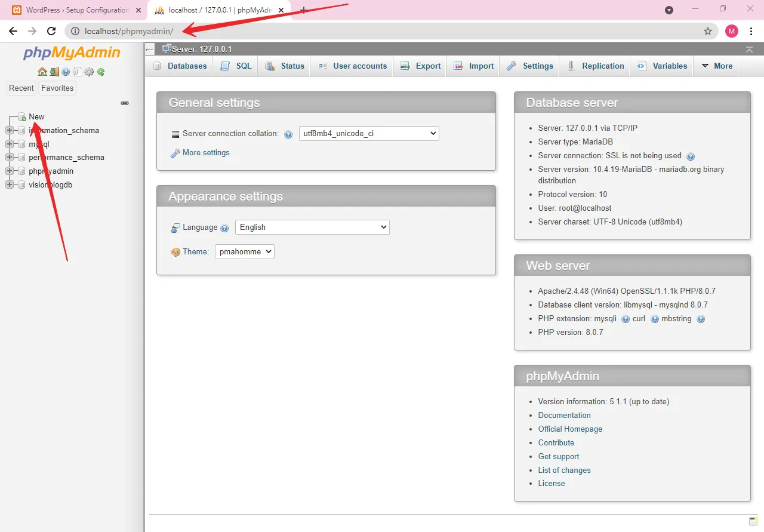Image resolution: width=764 pixels, height=532 pixels.
Task: Open navigation panel settings gear icon
Action: [89, 72]
